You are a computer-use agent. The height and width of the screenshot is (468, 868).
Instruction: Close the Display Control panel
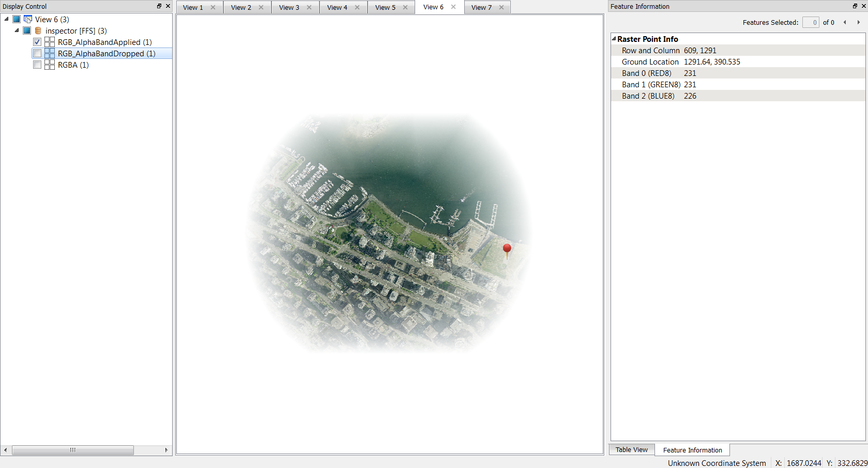click(168, 6)
